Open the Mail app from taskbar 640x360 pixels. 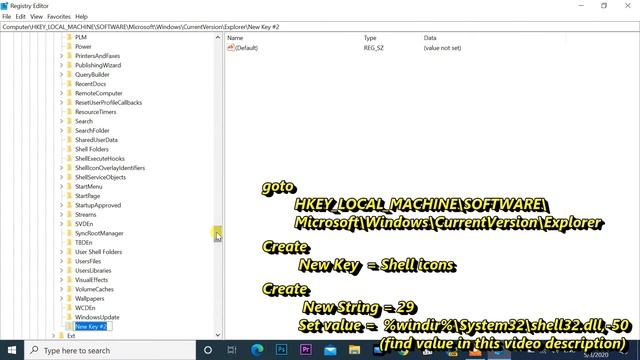(x=330, y=350)
